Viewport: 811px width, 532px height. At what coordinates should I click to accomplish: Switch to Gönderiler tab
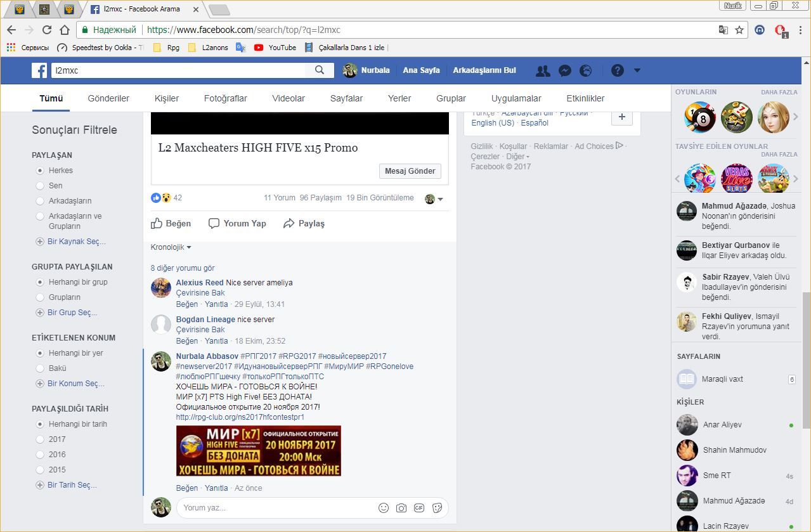[x=108, y=98]
